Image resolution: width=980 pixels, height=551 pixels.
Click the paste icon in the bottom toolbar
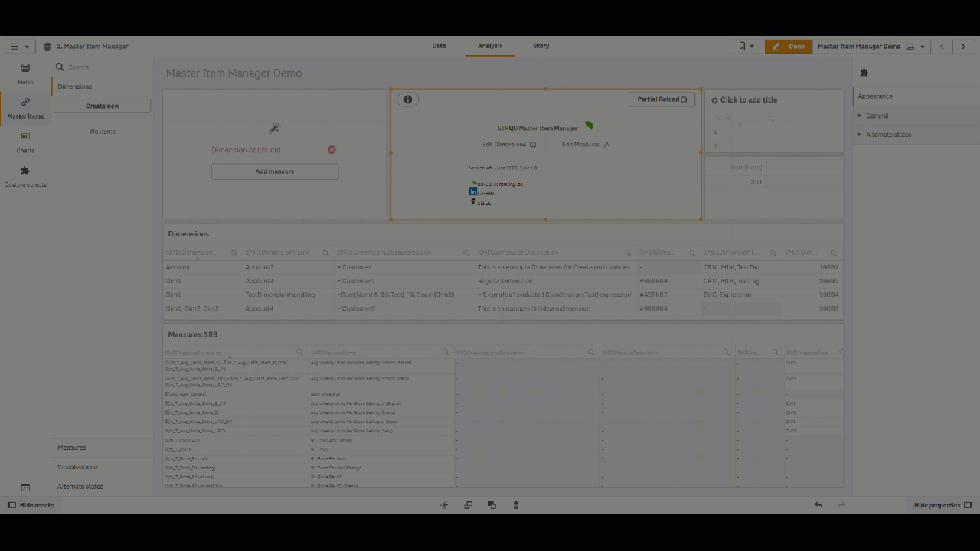point(492,505)
